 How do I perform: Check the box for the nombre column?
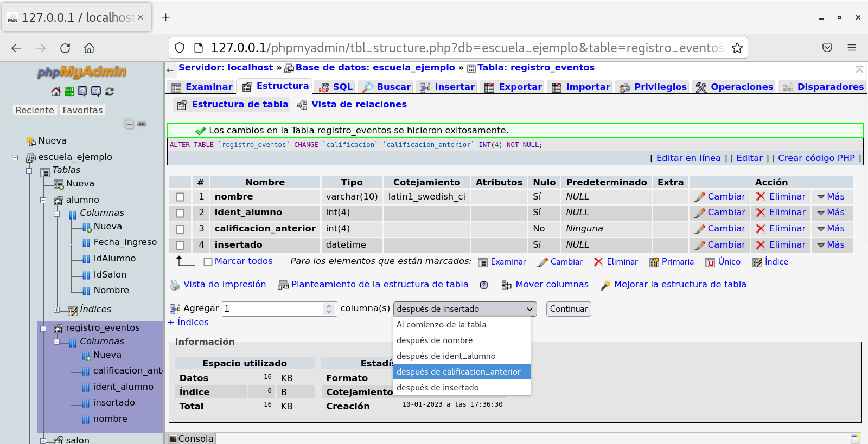tap(180, 197)
